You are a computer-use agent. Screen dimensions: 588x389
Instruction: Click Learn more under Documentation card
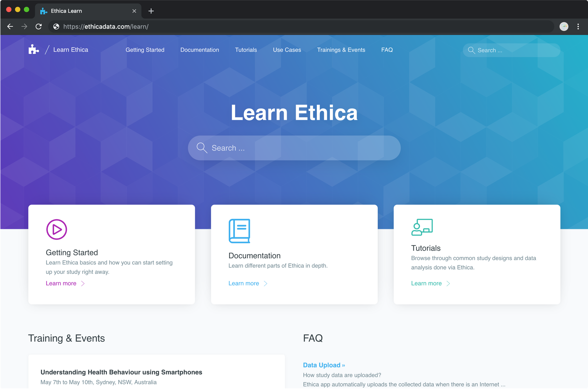click(x=244, y=283)
